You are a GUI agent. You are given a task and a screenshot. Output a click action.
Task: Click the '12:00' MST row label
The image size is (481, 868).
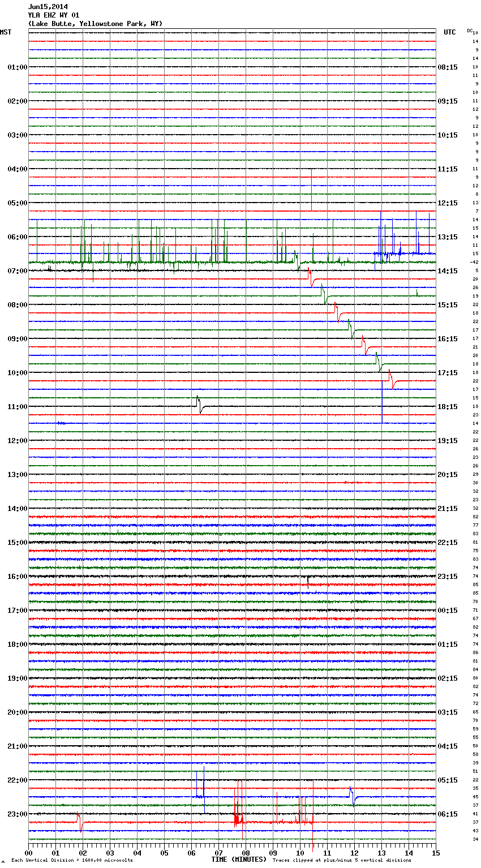(x=18, y=441)
